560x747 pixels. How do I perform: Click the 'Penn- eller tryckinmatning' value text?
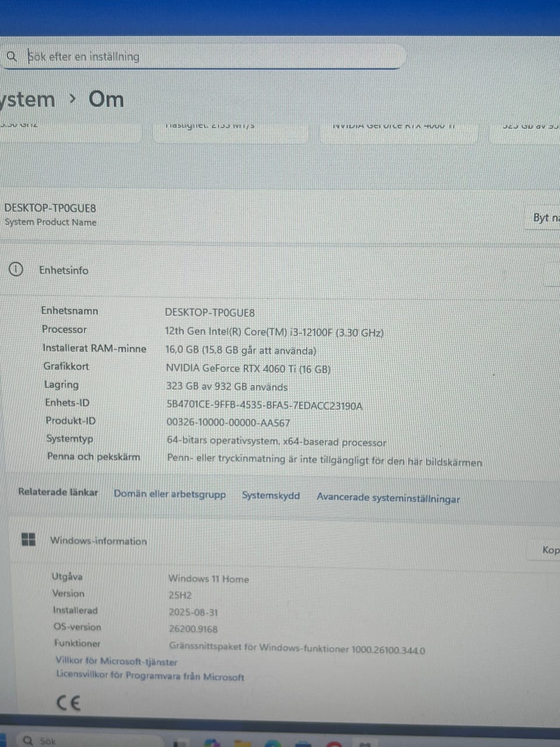[x=324, y=460]
